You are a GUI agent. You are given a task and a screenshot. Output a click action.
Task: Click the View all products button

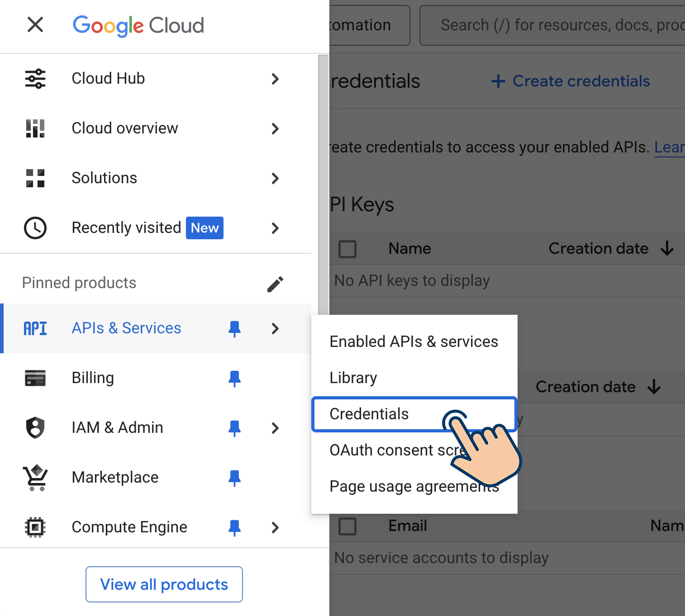click(x=164, y=584)
